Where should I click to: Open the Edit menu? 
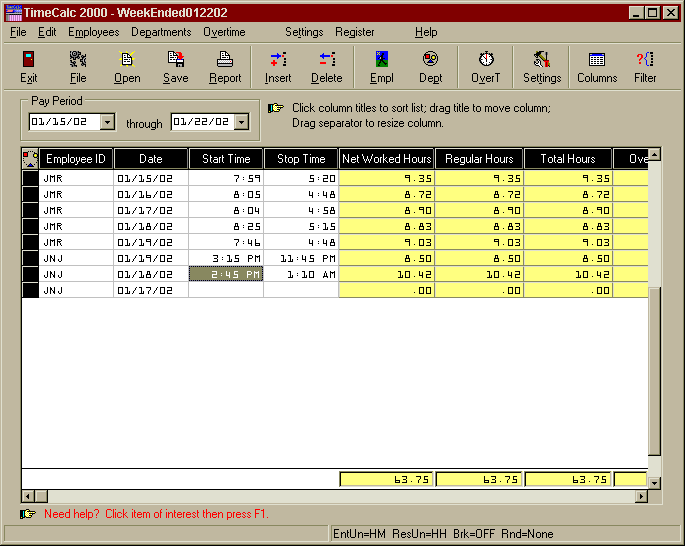(x=47, y=32)
